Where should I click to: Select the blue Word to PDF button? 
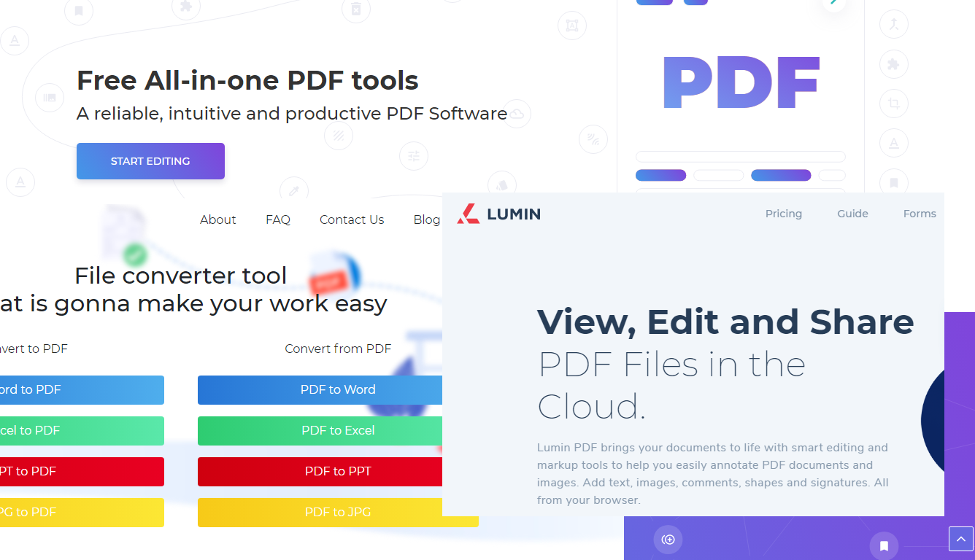pos(82,390)
